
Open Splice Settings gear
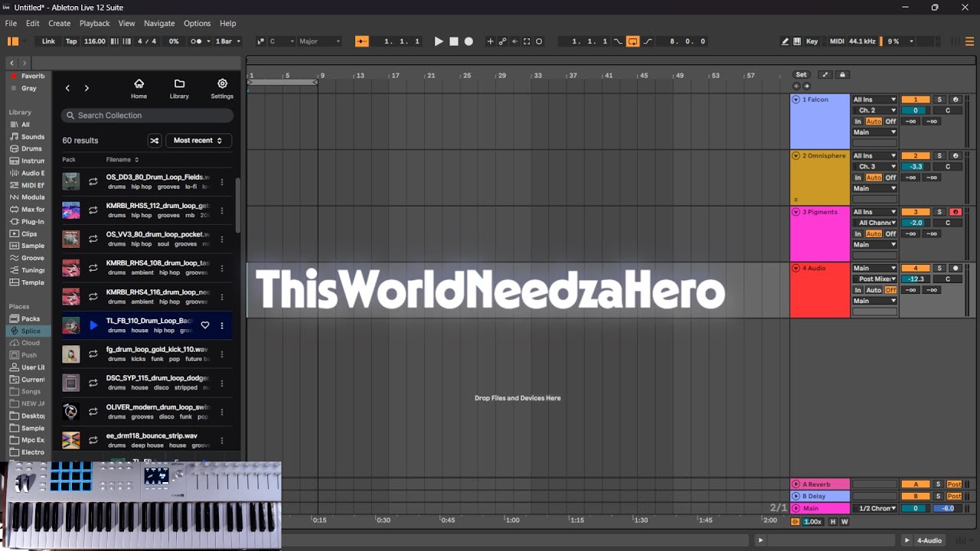click(x=222, y=89)
